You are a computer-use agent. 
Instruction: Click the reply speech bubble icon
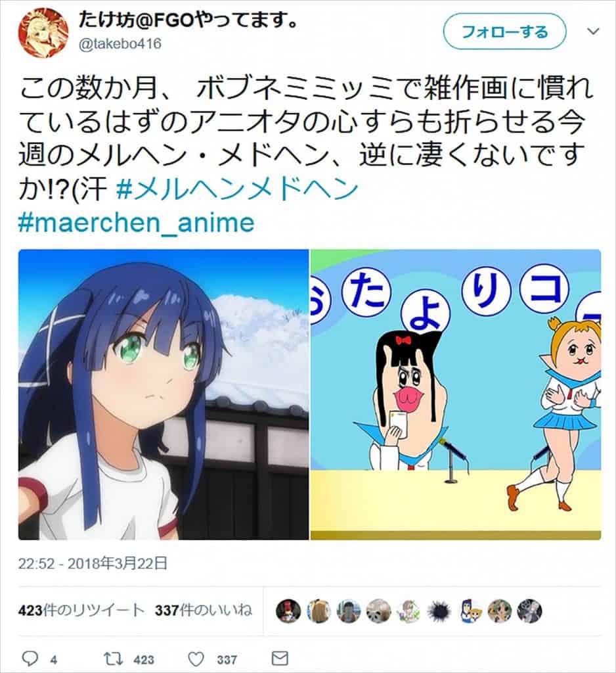pos(30,658)
